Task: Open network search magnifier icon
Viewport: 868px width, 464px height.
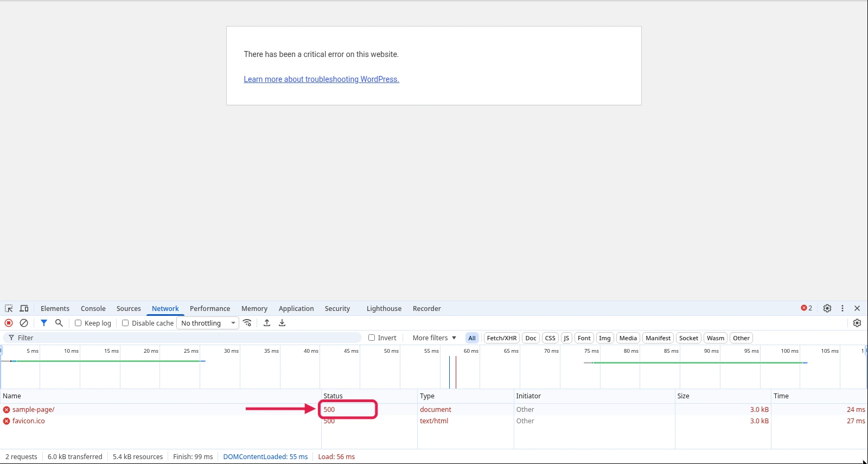Action: (59, 323)
